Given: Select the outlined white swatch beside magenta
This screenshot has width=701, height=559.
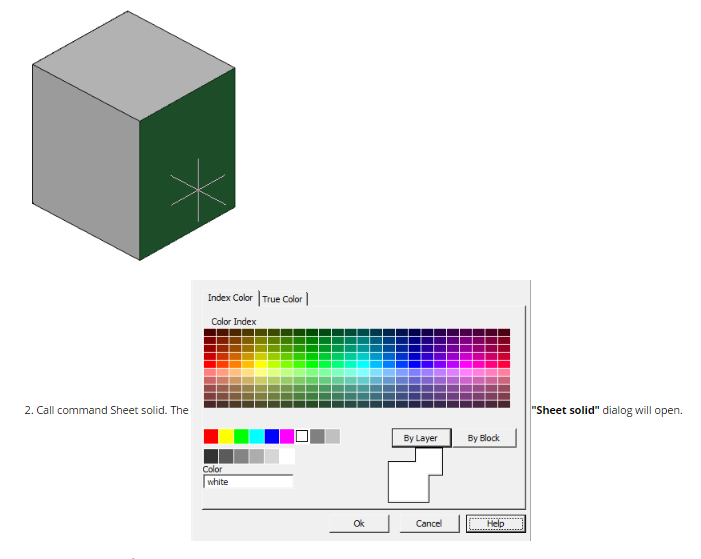Looking at the screenshot, I should coord(302,436).
